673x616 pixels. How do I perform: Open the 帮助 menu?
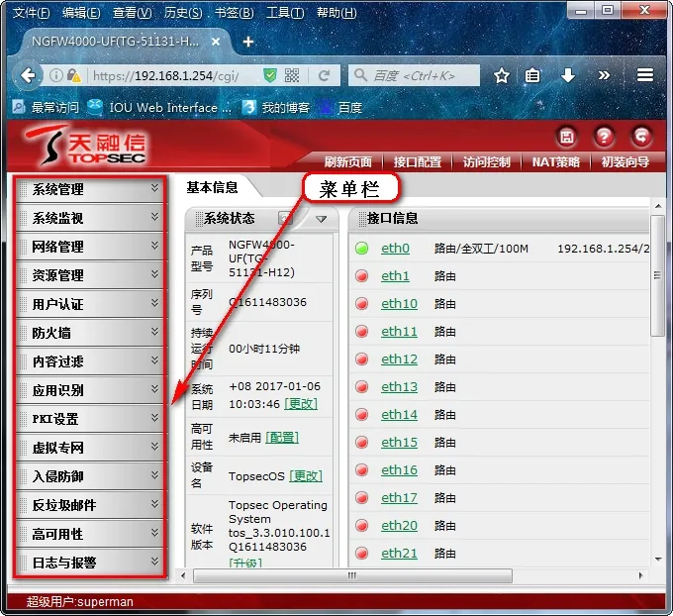(x=336, y=13)
